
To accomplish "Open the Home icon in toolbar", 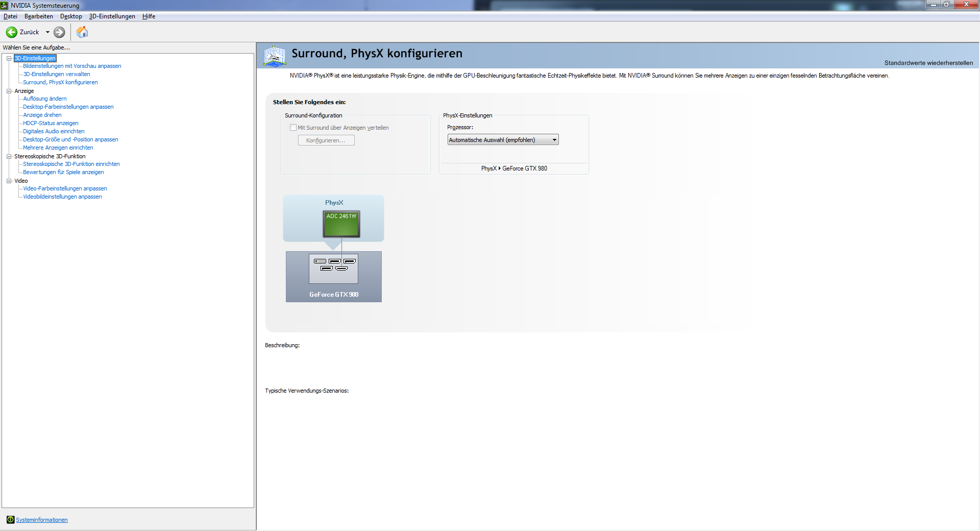I will coord(82,32).
